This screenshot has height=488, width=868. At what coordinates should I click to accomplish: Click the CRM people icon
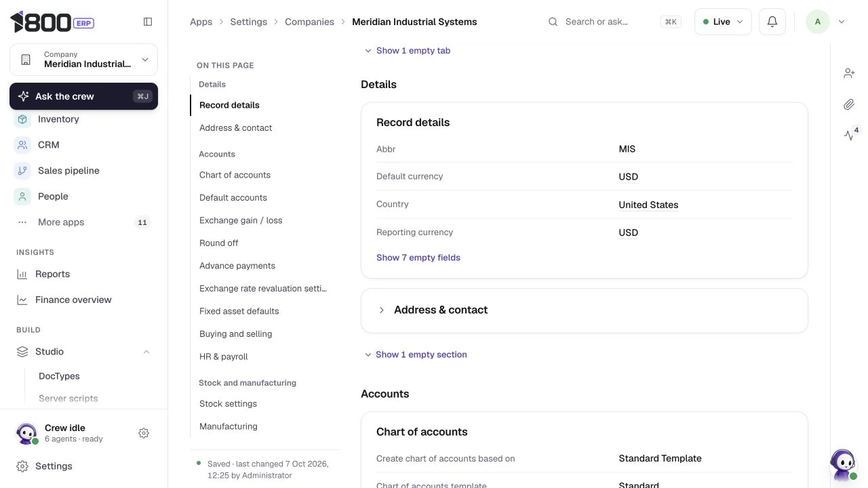22,145
